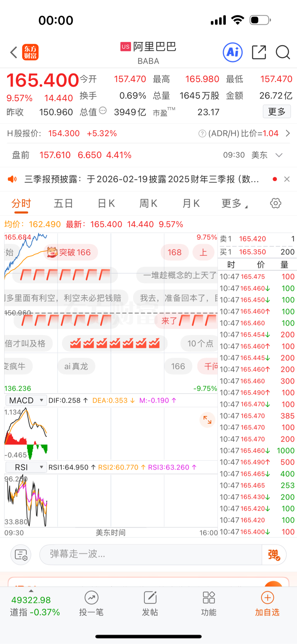Tap the 卖1 165.420 quote row
This screenshot has height=644, width=297.
[x=257, y=239]
